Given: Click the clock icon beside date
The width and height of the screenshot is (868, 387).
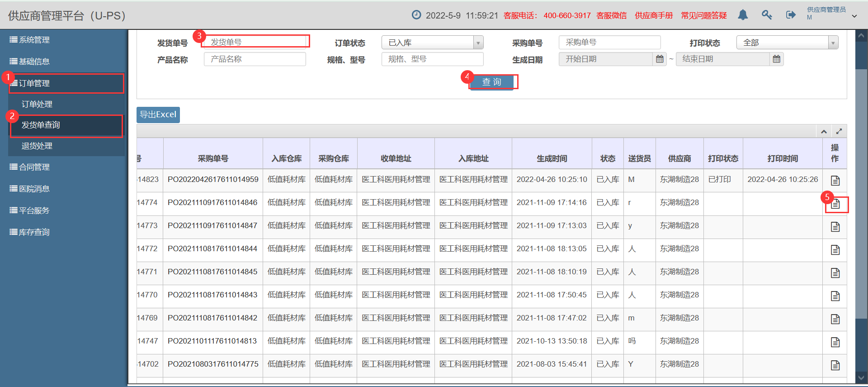Looking at the screenshot, I should coord(416,15).
